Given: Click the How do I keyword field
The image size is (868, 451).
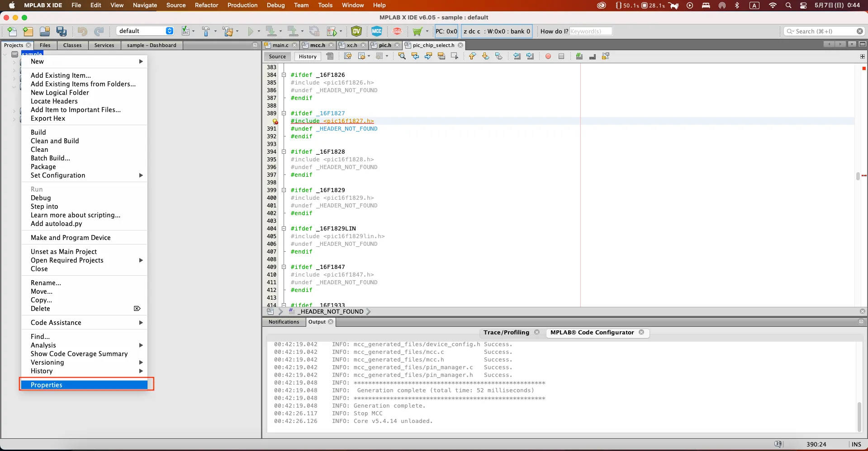Looking at the screenshot, I should [590, 31].
